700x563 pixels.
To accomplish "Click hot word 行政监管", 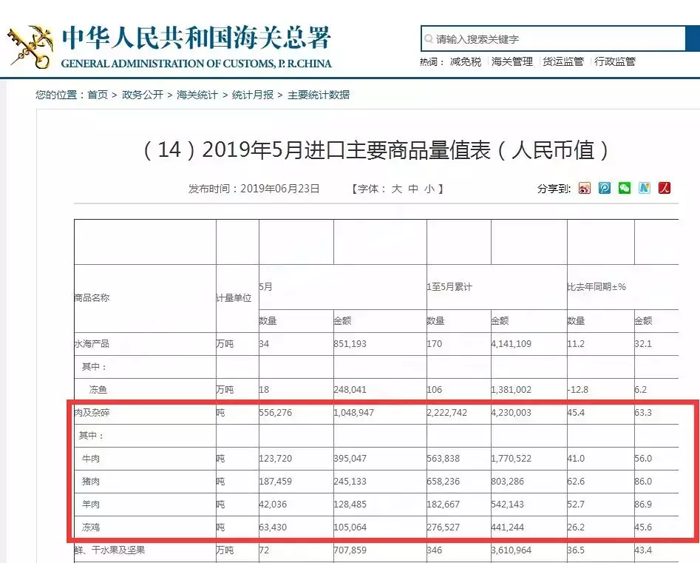I will coord(614,62).
